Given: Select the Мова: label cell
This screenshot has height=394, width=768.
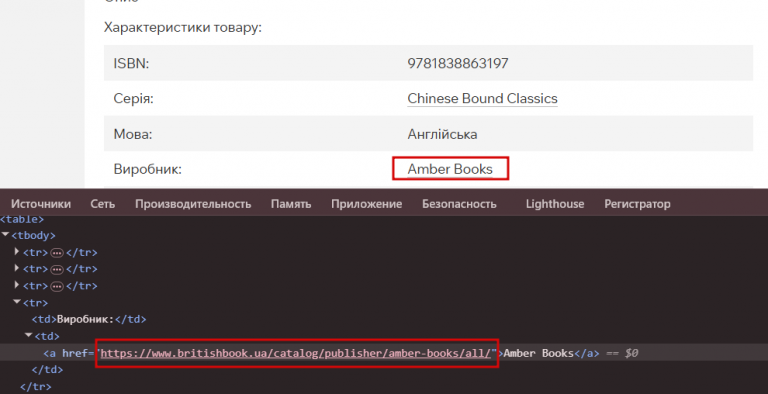Looking at the screenshot, I should pos(133,134).
